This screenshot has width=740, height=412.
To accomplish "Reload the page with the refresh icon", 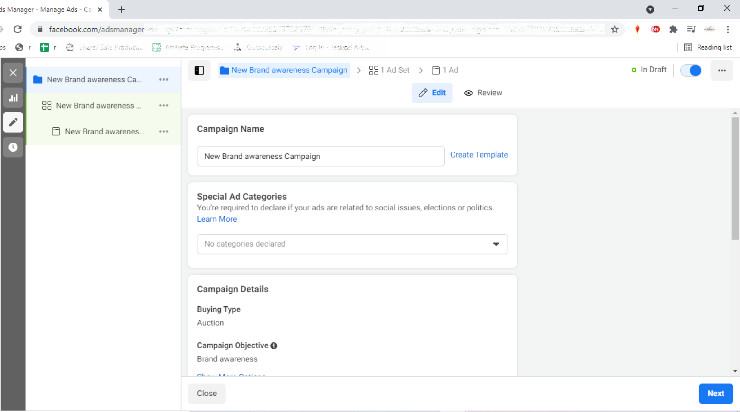I will pyautogui.click(x=17, y=29).
